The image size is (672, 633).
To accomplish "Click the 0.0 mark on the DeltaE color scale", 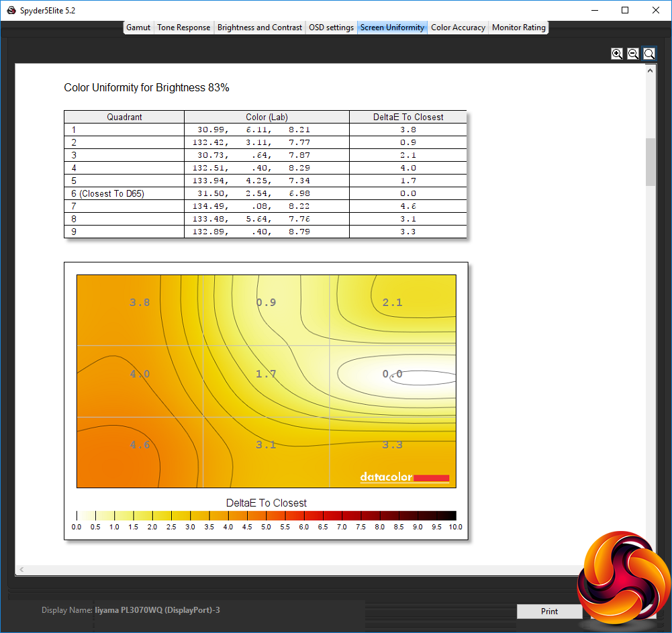I will [x=77, y=527].
